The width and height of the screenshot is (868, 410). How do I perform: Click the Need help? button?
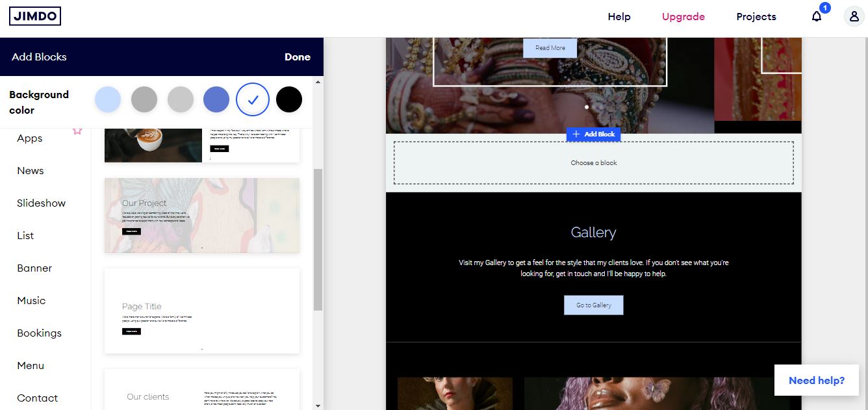817,381
